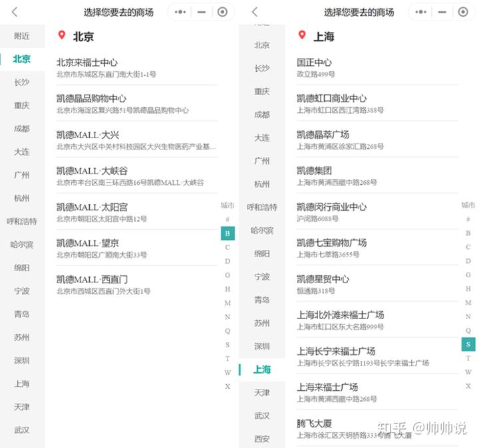Select 绵阳 in right screen sidebar
The width and height of the screenshot is (479, 448).
[x=262, y=254]
